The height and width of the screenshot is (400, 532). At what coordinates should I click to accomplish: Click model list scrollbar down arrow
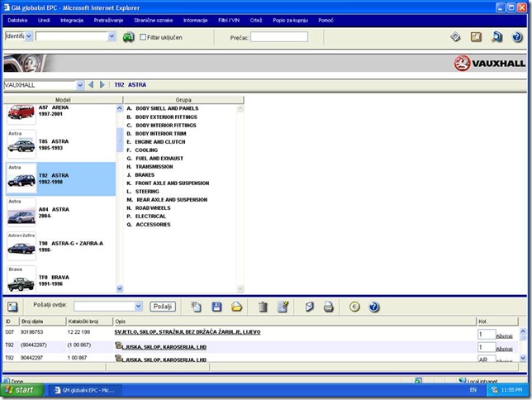pyautogui.click(x=120, y=288)
